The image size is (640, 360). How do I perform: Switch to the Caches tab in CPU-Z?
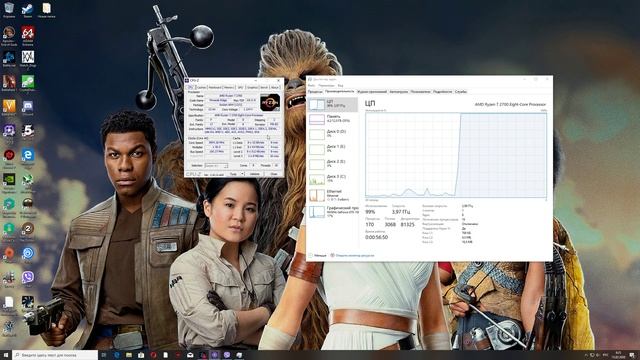(x=201, y=87)
